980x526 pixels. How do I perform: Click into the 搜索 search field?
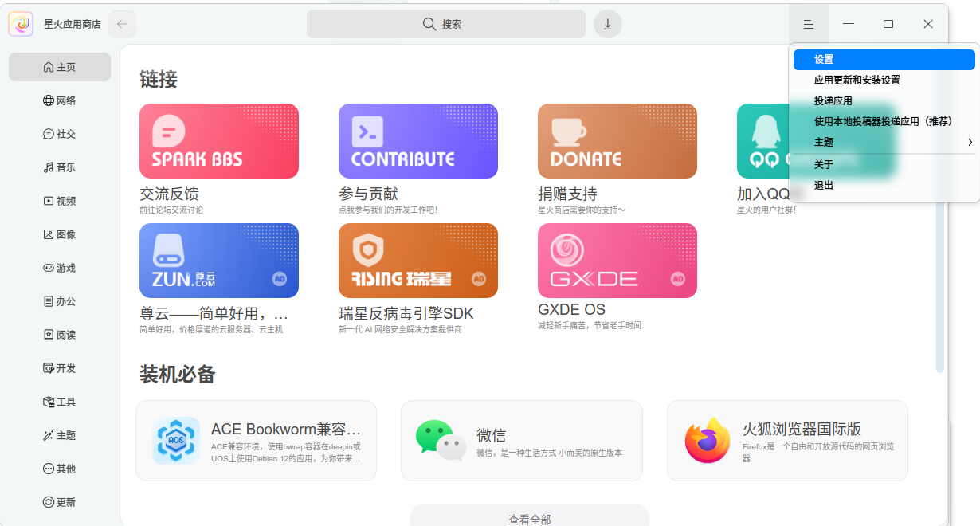446,24
